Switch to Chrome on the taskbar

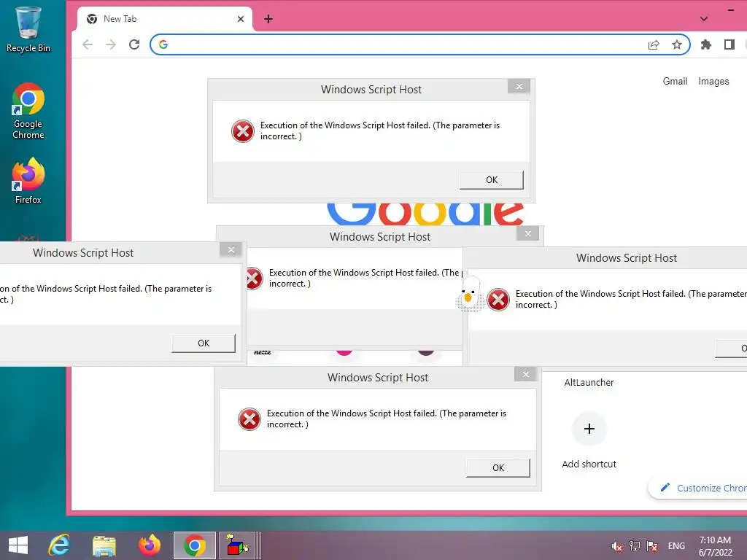click(194, 545)
